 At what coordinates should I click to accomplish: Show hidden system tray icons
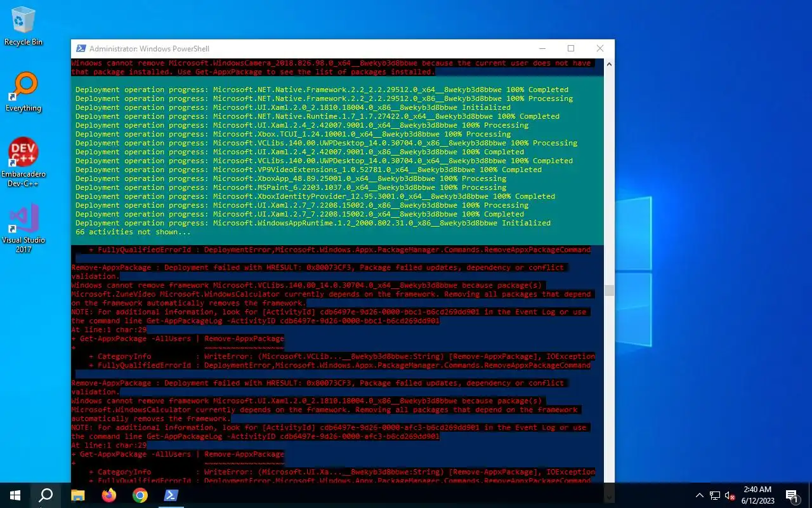tap(700, 495)
